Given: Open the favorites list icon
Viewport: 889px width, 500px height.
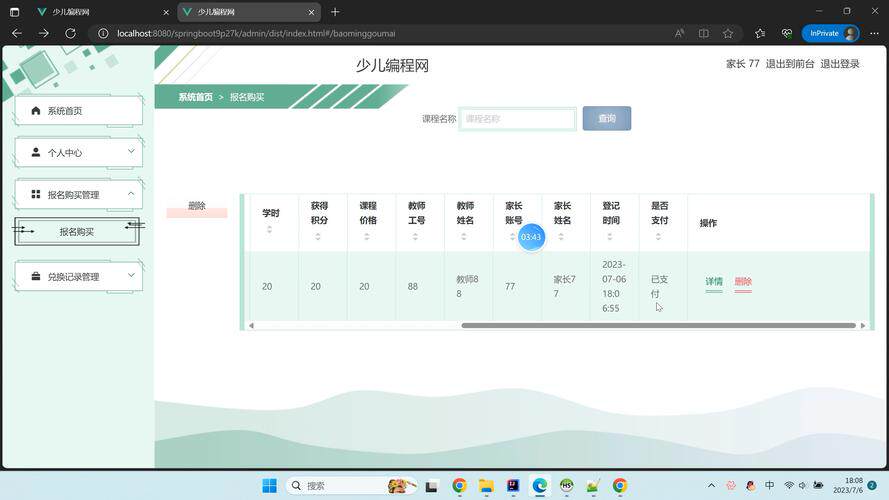Looking at the screenshot, I should click(x=760, y=33).
